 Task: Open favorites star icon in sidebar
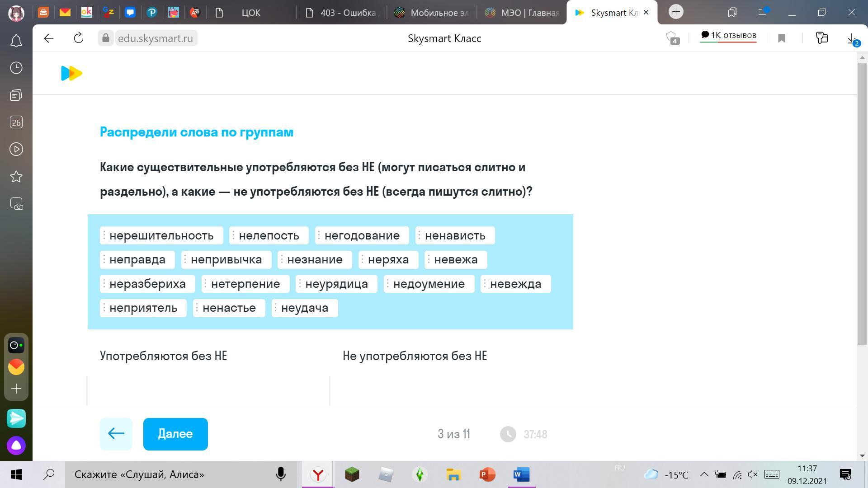(16, 176)
